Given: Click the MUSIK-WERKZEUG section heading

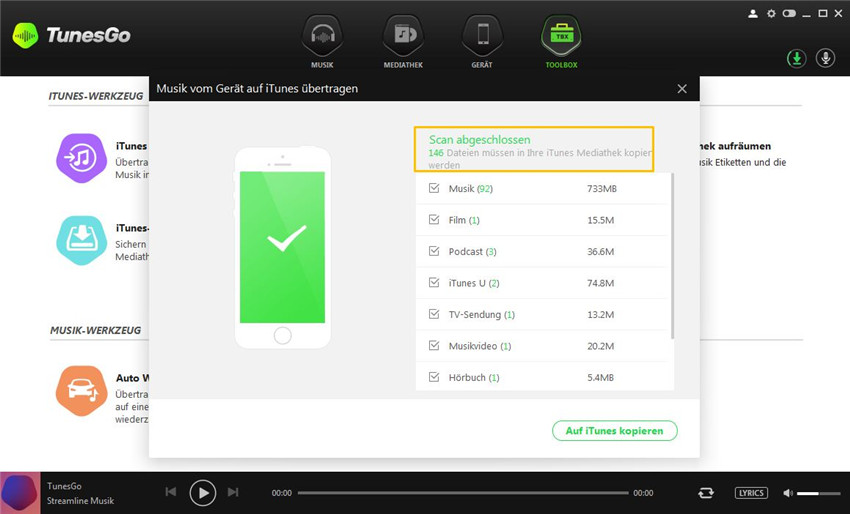Looking at the screenshot, I should click(x=95, y=330).
